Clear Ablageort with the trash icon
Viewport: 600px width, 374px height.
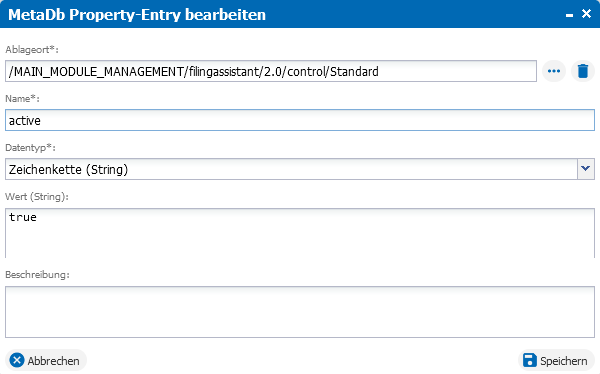click(583, 71)
